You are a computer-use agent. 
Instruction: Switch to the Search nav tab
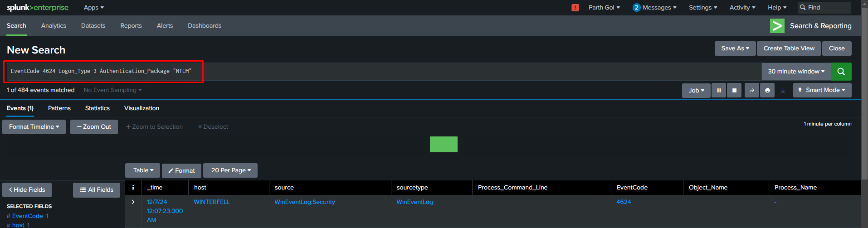(16, 26)
